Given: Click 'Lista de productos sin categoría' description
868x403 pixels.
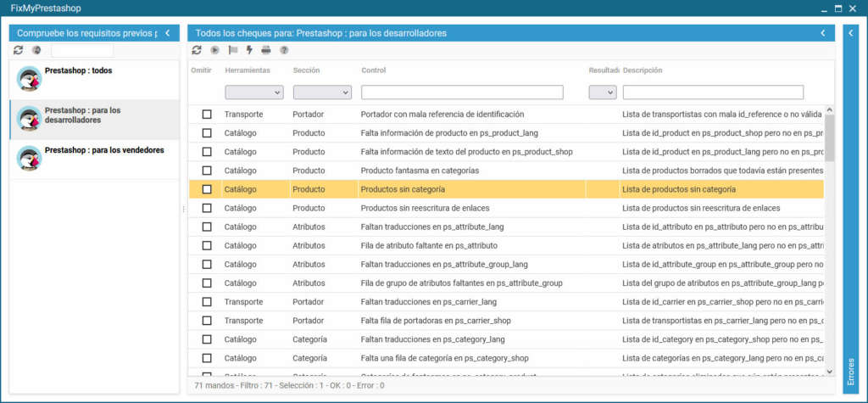Looking at the screenshot, I should pyautogui.click(x=679, y=189).
